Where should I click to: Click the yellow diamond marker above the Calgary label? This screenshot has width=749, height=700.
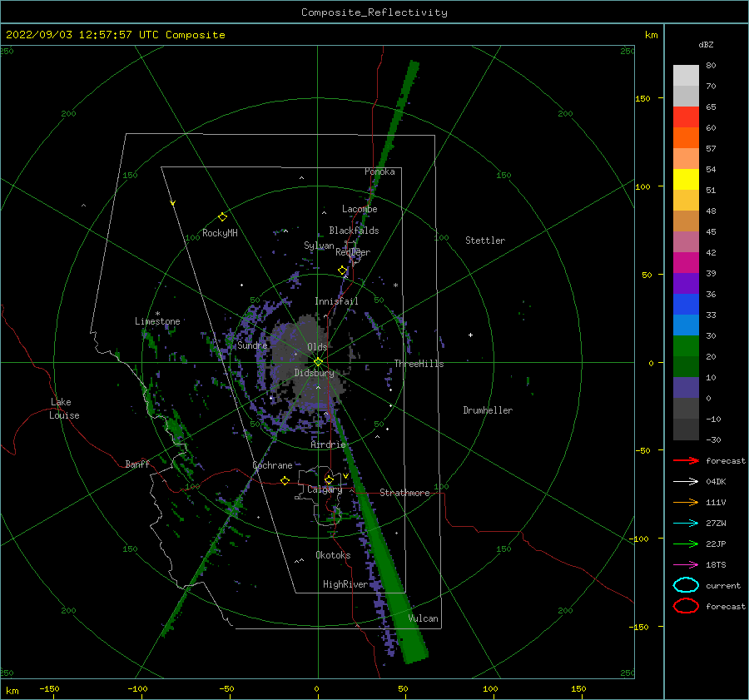pos(329,479)
